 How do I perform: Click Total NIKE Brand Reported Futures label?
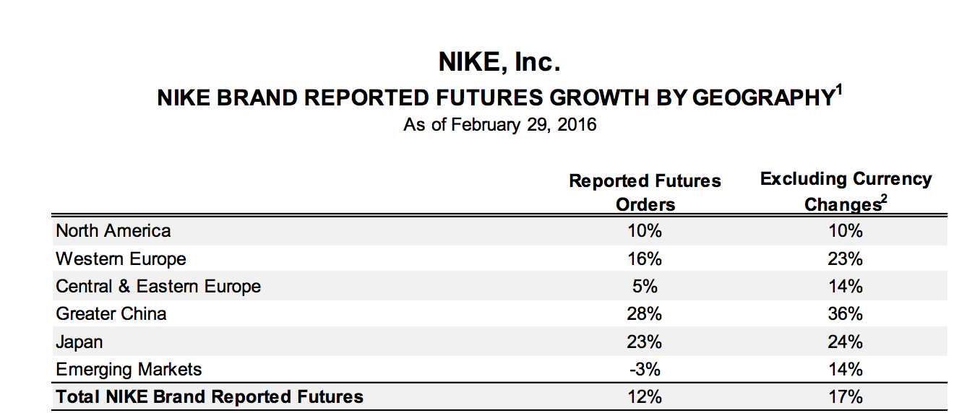point(210,396)
